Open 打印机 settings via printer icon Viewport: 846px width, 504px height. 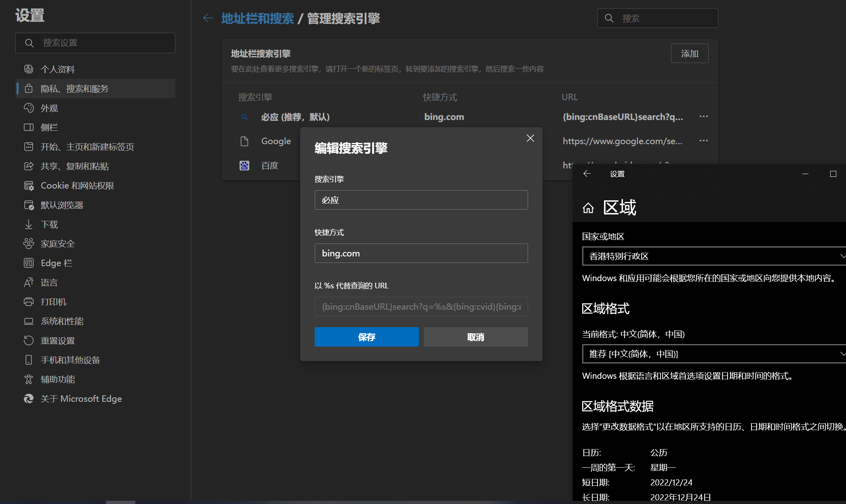[x=28, y=301]
